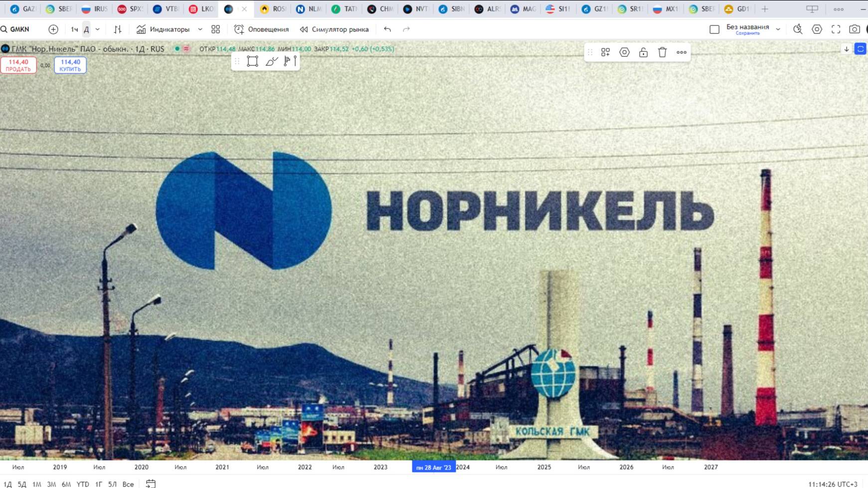Open go-to-date calendar icon

(151, 484)
